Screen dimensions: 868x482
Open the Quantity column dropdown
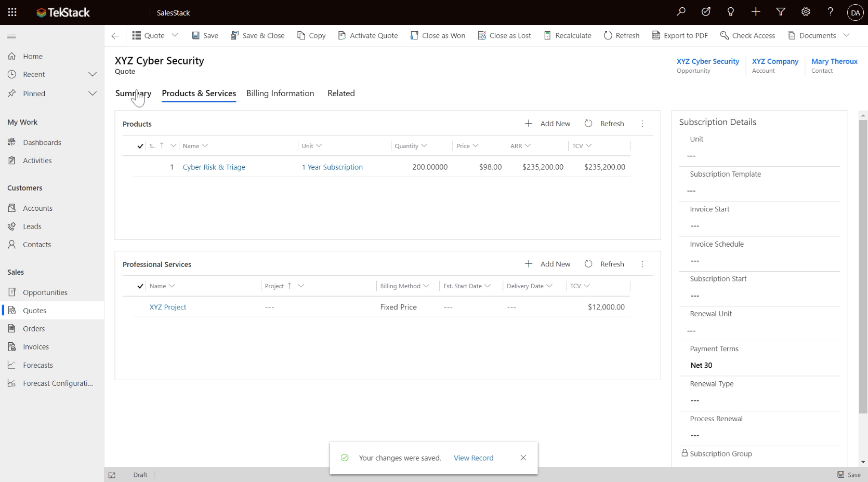[424, 146]
